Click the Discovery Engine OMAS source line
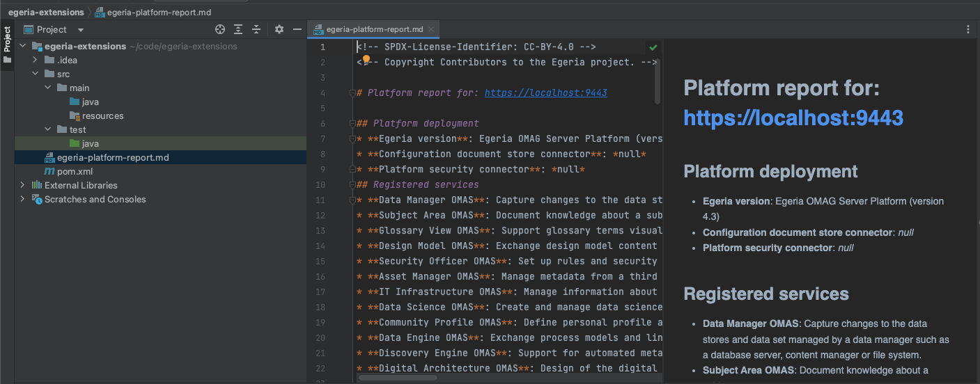 click(510, 353)
